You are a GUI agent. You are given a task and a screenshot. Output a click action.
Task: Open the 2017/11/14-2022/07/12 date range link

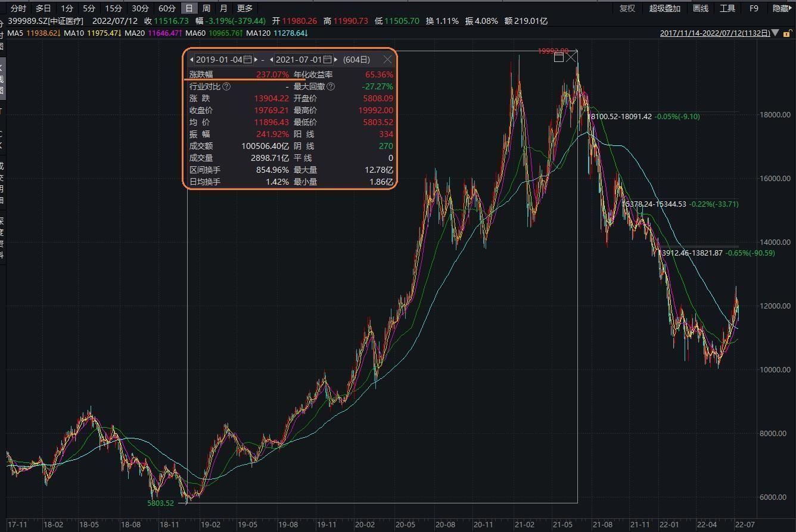[x=715, y=33]
